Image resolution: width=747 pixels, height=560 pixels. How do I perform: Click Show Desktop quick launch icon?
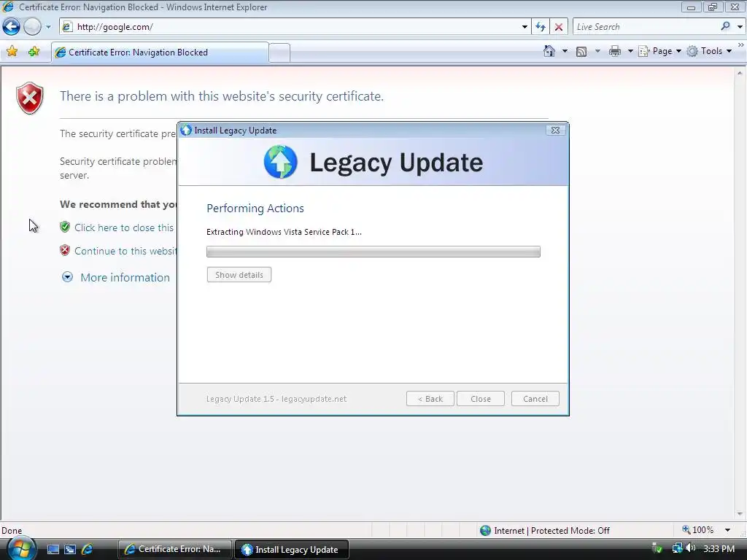point(53,550)
